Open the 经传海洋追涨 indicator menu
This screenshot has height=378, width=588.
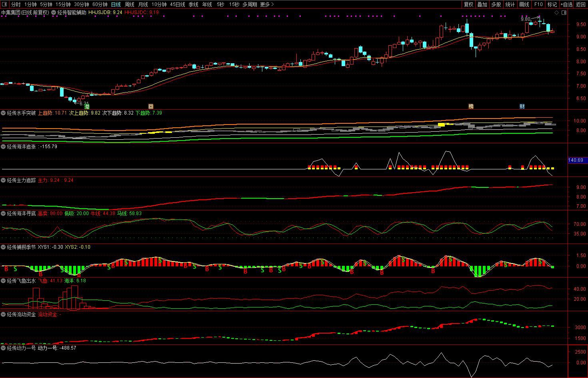[3, 147]
